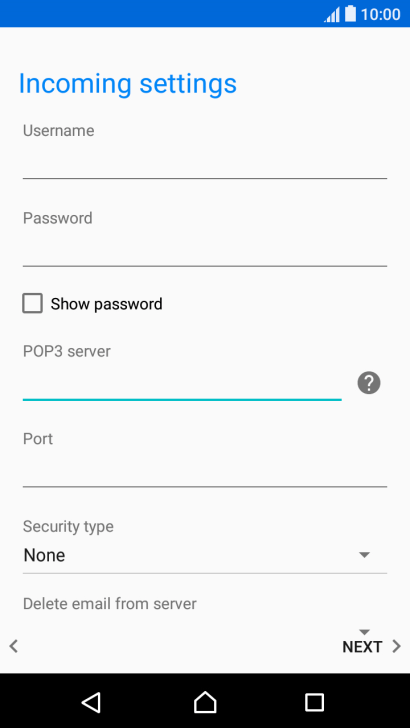Tap into the POP3 server field

[182, 384]
